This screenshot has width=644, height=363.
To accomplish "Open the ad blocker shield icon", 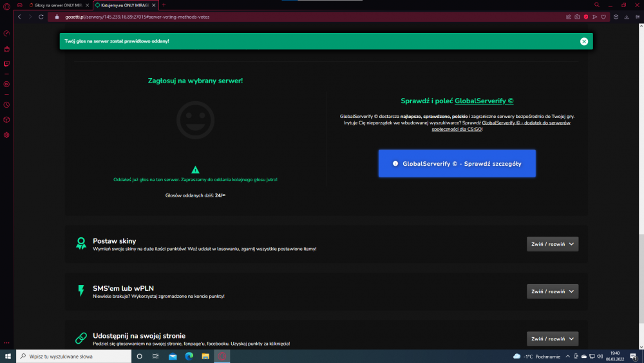I will 586,17.
